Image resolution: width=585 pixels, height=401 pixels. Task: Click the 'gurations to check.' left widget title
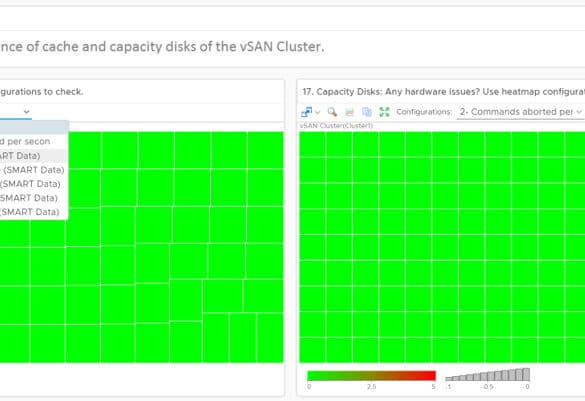tap(41, 92)
